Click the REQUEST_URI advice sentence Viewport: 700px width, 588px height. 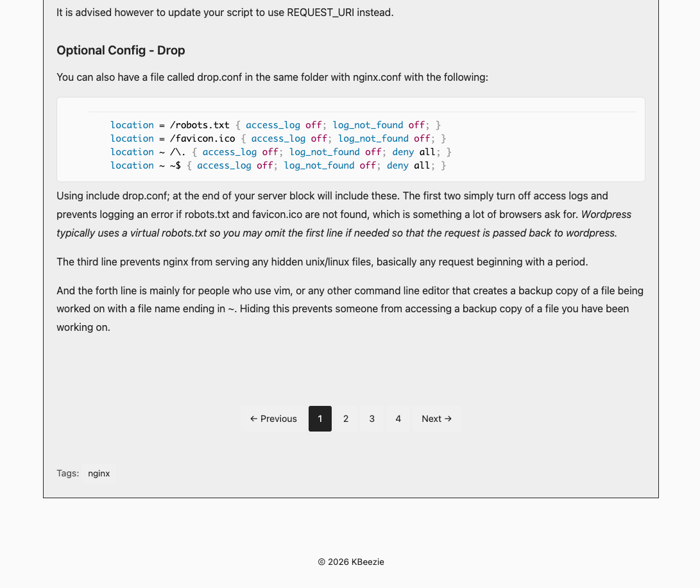[225, 12]
